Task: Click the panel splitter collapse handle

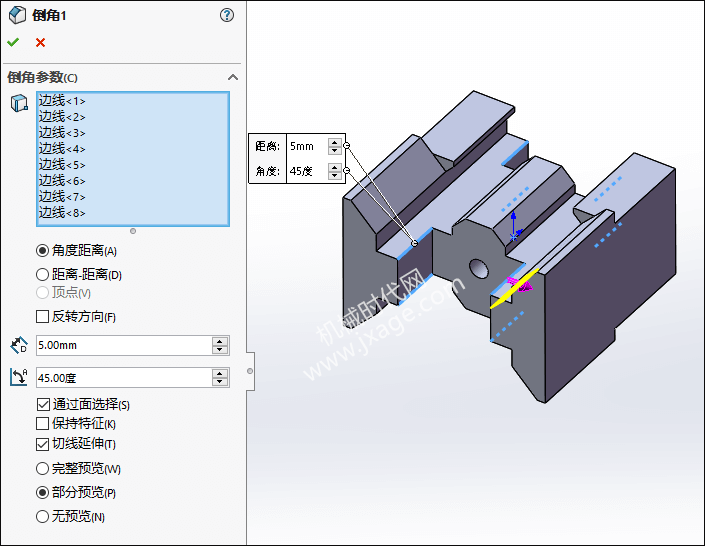Action: click(250, 371)
